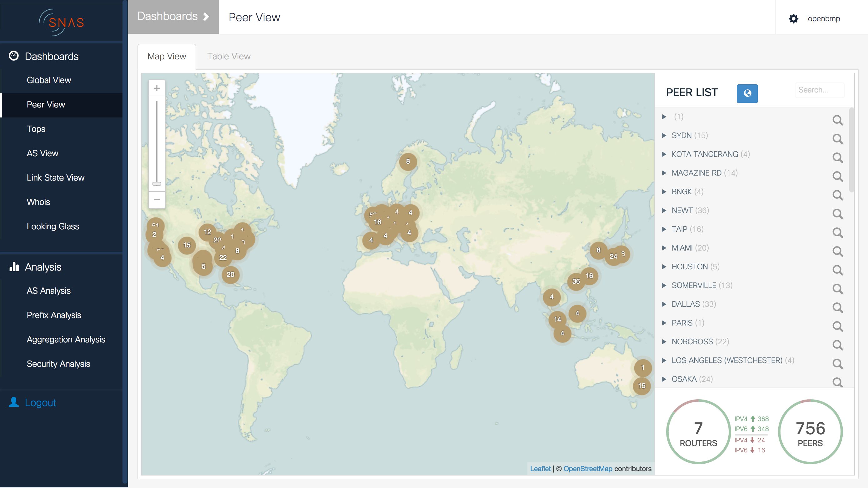The image size is (868, 488).
Task: Switch to Table View tab
Action: click(x=229, y=57)
